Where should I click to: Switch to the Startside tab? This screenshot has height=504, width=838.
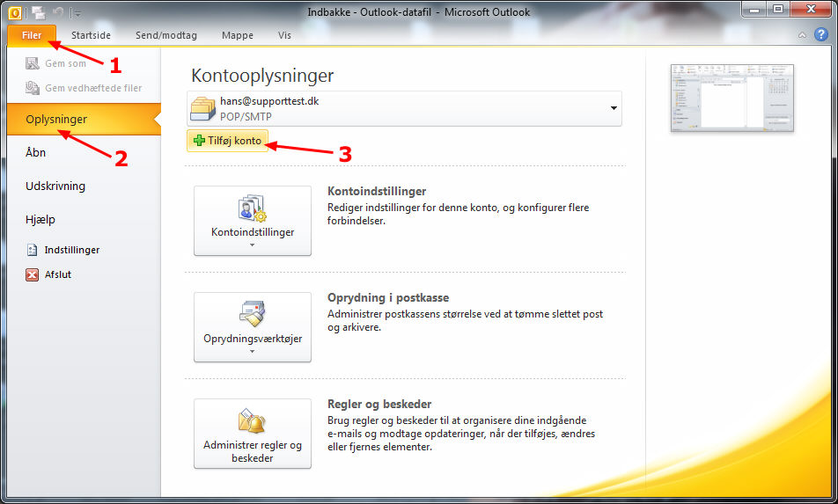click(x=91, y=35)
